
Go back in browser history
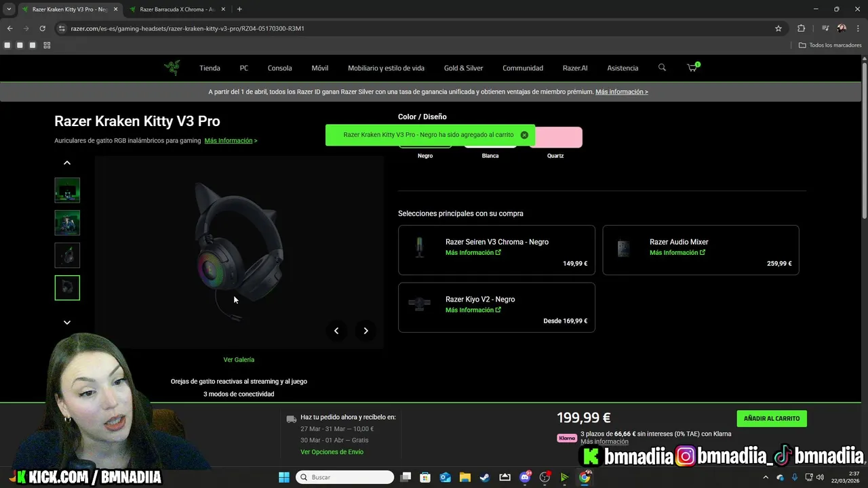coord(9,28)
